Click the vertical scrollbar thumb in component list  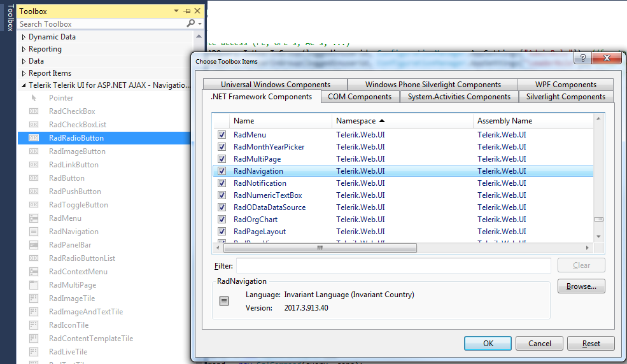[x=598, y=219]
